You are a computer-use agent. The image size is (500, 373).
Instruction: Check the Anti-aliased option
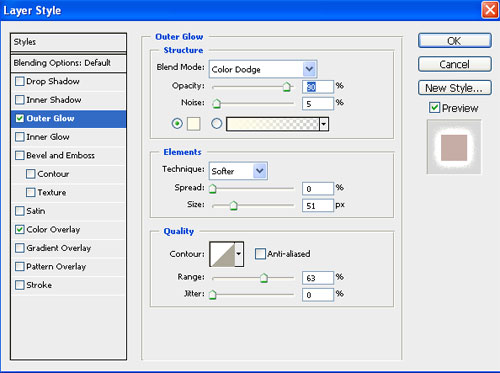[260, 254]
